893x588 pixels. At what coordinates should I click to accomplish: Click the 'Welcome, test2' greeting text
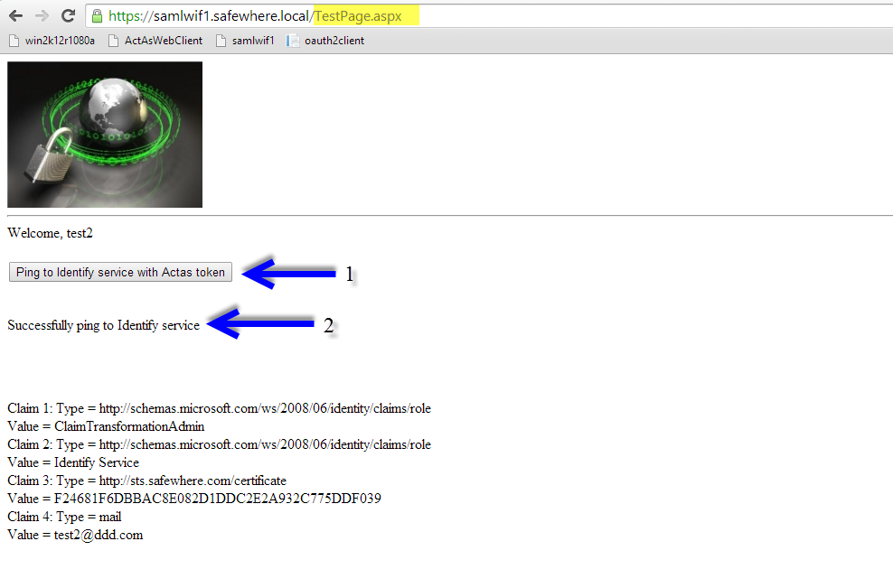tap(49, 232)
